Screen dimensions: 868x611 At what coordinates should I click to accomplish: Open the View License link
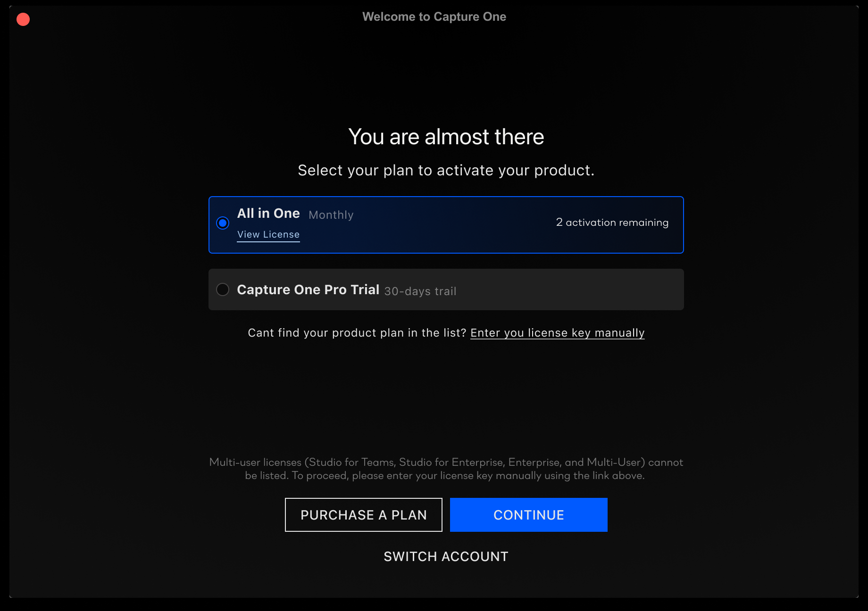[x=268, y=234]
